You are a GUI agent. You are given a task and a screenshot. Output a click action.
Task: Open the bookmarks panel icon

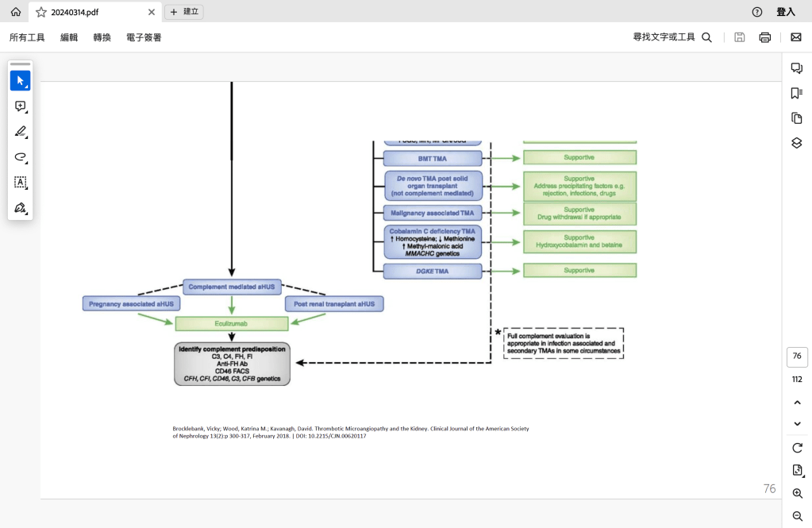coord(797,94)
